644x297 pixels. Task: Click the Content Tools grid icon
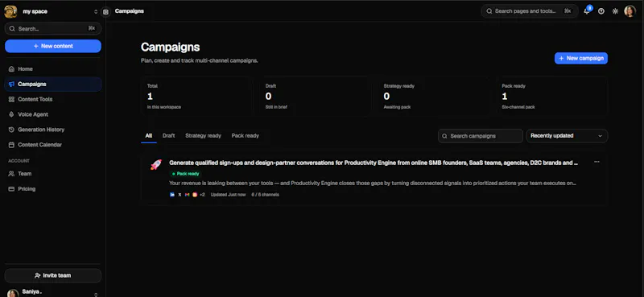click(11, 100)
